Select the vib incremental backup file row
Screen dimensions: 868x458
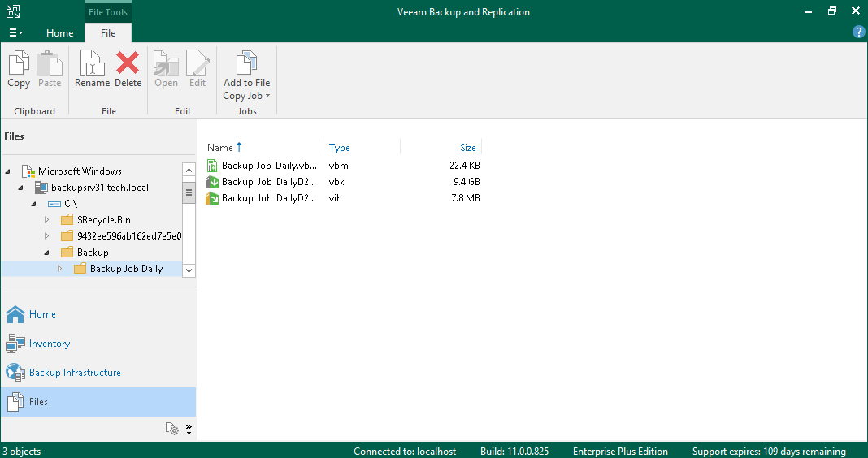[x=343, y=198]
